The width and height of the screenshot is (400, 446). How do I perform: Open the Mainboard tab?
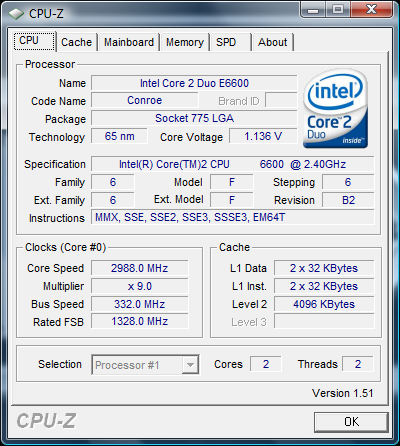pos(129,42)
